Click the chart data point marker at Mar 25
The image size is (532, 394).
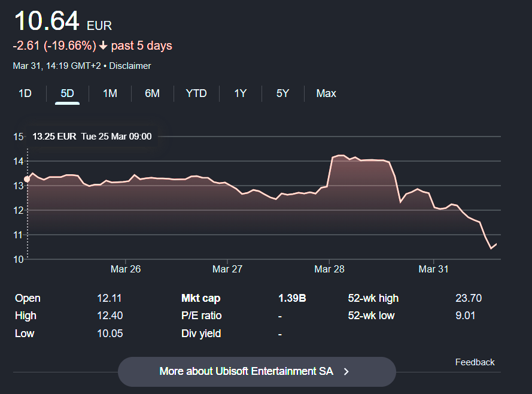[x=27, y=179]
